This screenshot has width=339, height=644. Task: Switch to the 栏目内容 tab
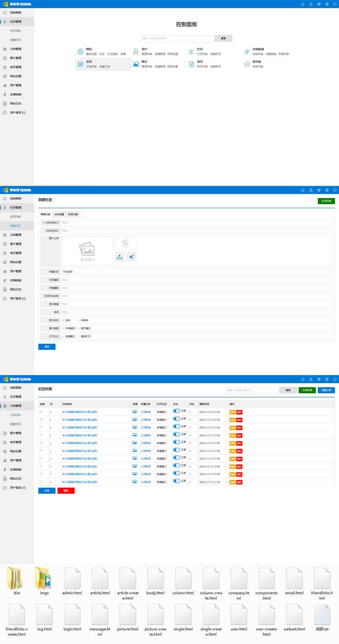pos(73,215)
